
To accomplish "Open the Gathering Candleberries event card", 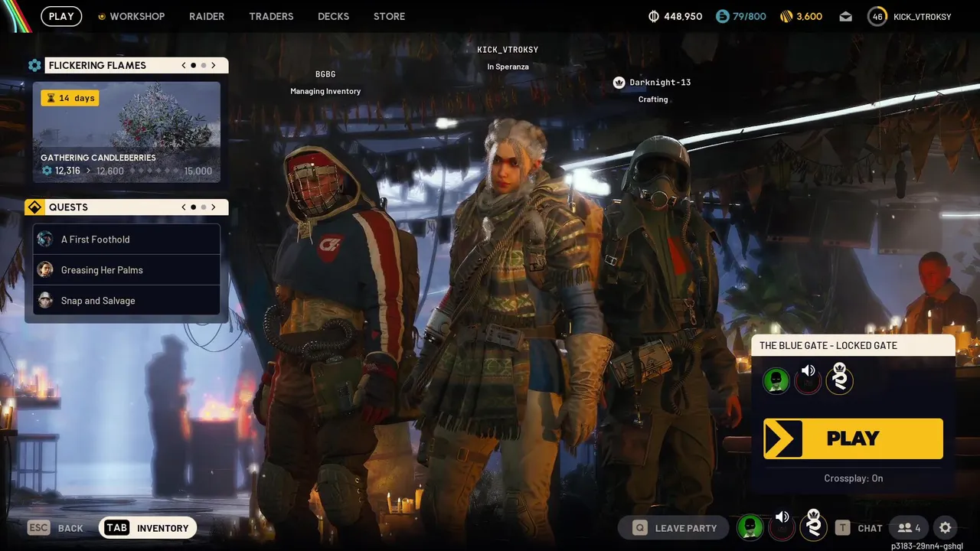I will coord(126,132).
